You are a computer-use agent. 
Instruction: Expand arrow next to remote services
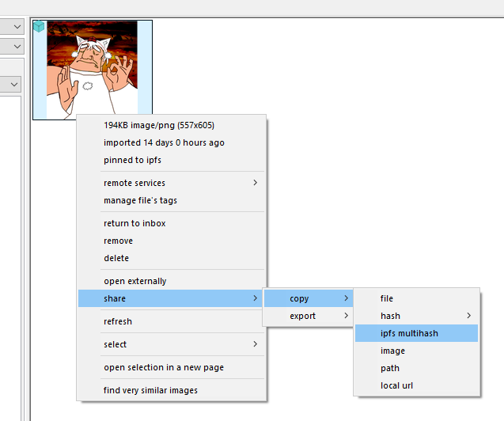(256, 183)
